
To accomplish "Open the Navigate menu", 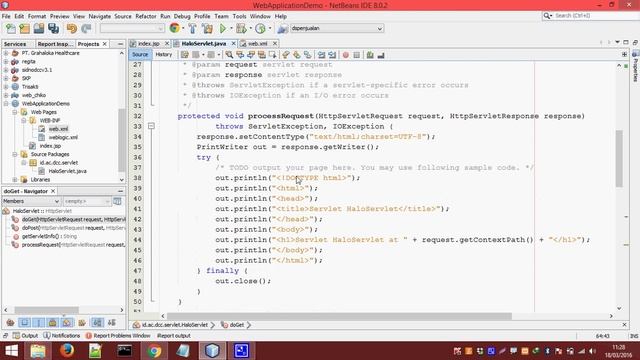I will click(x=100, y=16).
